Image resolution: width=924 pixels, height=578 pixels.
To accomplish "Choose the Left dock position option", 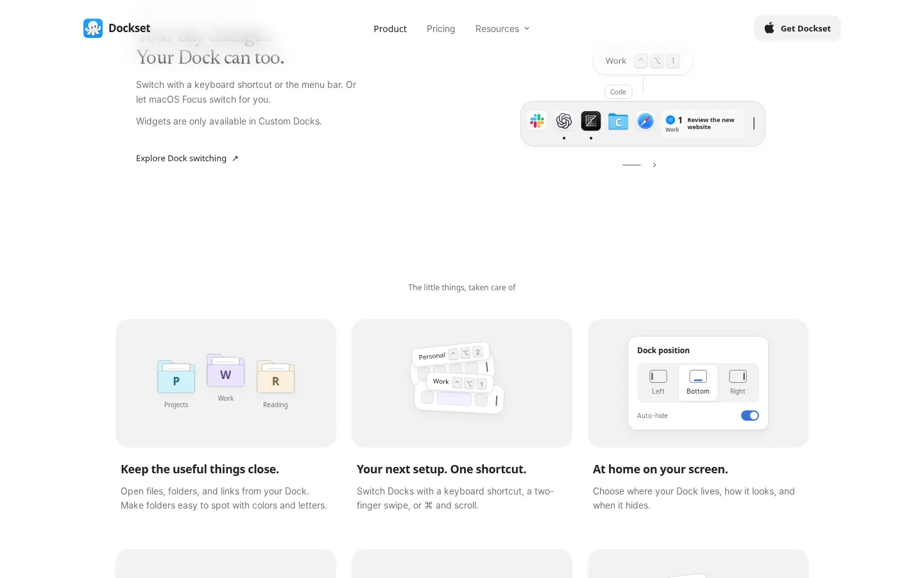I will pos(658,382).
